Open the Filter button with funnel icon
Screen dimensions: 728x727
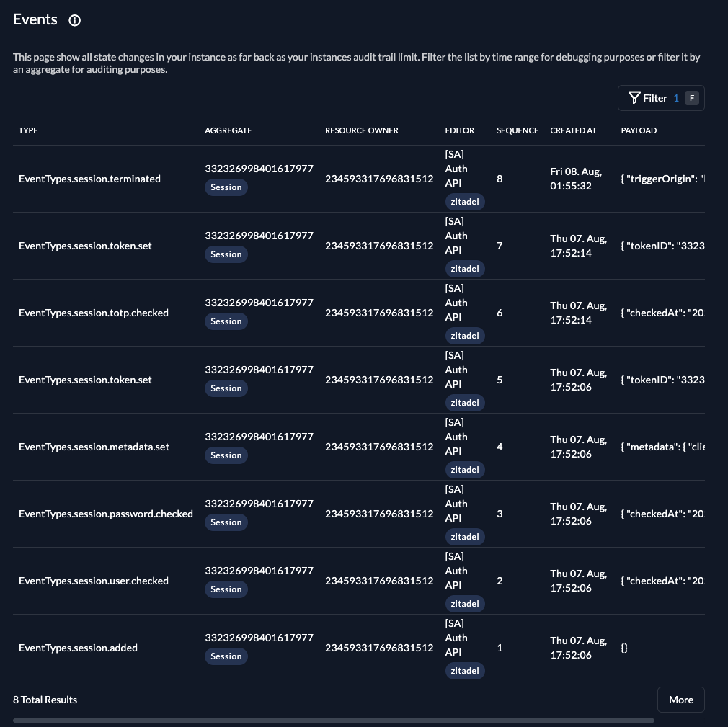coord(661,98)
